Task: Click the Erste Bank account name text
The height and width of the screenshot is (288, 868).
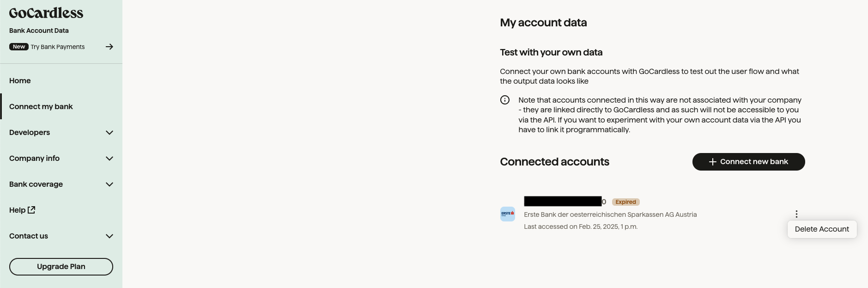Action: (x=610, y=214)
